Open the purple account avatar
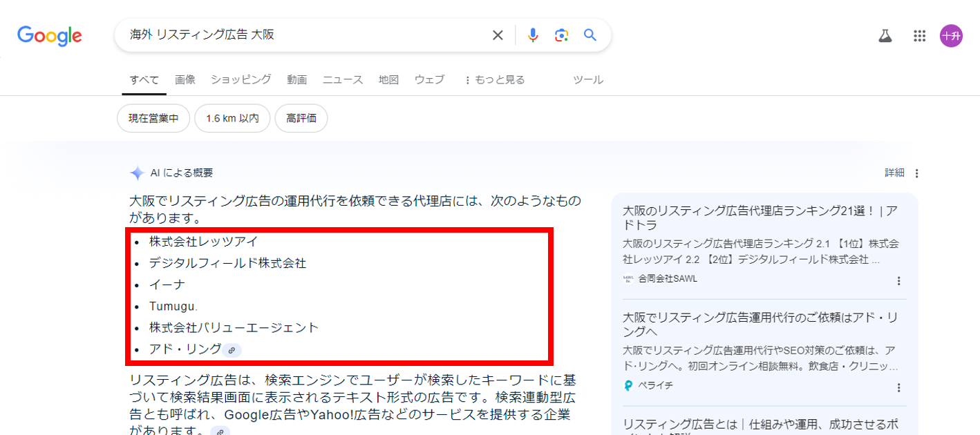 pyautogui.click(x=951, y=36)
